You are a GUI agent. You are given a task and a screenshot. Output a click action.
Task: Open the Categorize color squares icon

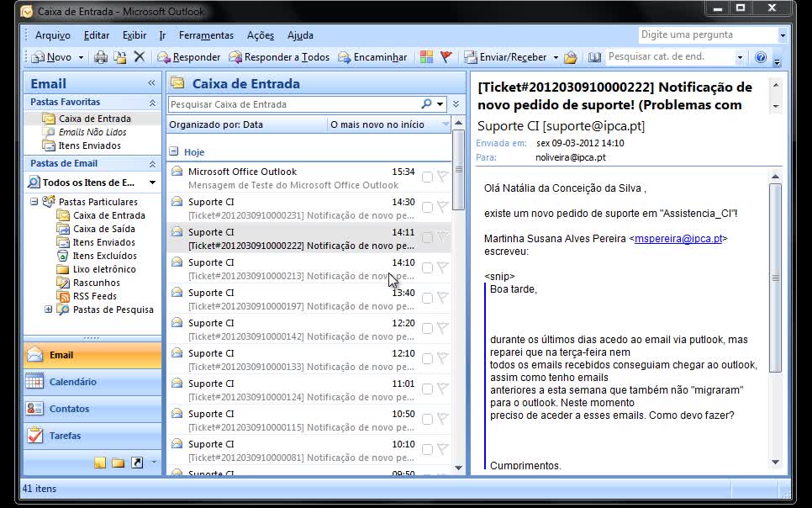coord(426,57)
